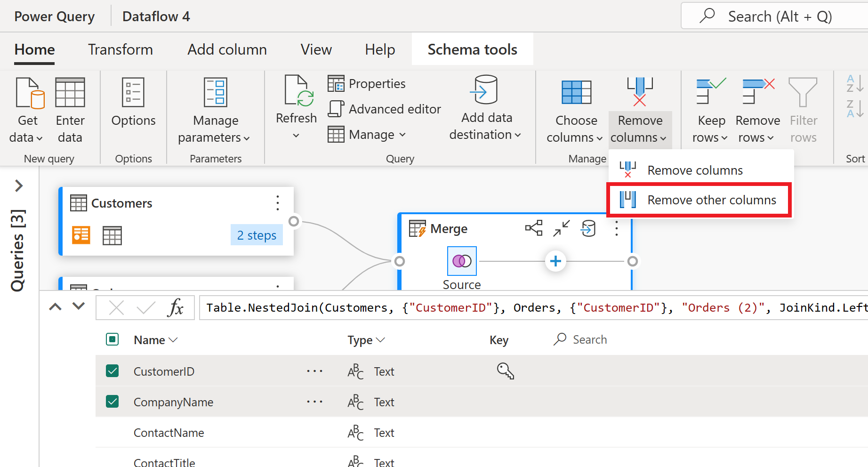Image resolution: width=868 pixels, height=467 pixels.
Task: Open the Enter data tool
Action: point(70,108)
